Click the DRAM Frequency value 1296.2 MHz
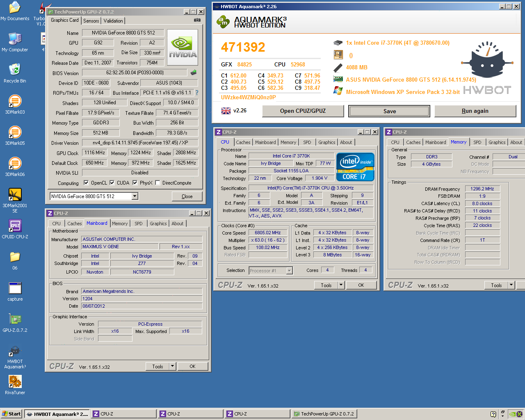The width and height of the screenshot is (525, 420). pos(482,189)
